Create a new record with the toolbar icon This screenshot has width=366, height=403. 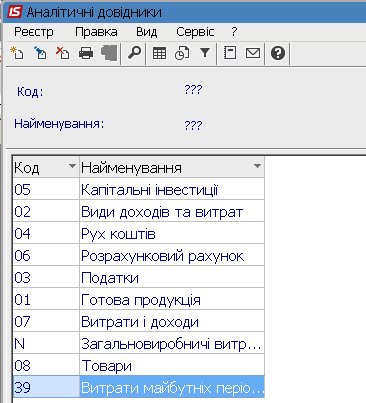pos(17,53)
